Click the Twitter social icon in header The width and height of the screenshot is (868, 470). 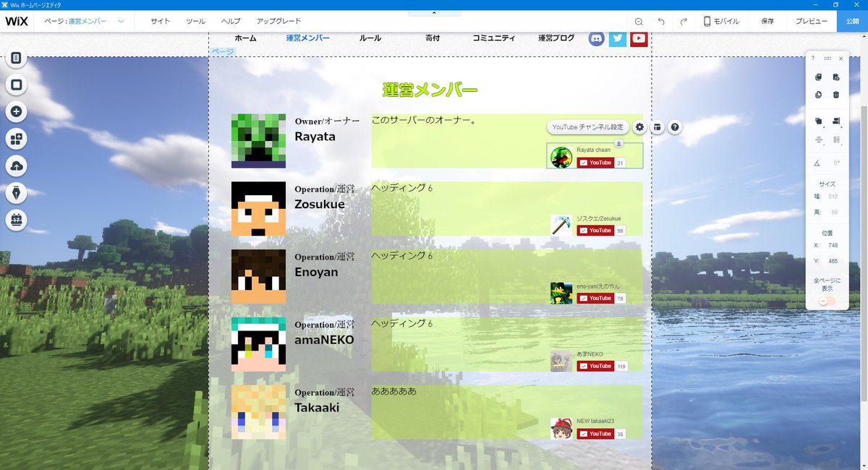tap(617, 38)
